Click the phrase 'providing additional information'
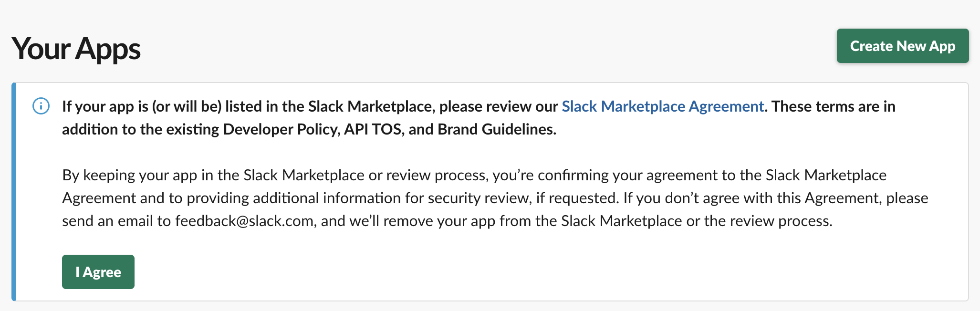Viewport: 980px width, 311px height. pyautogui.click(x=294, y=198)
